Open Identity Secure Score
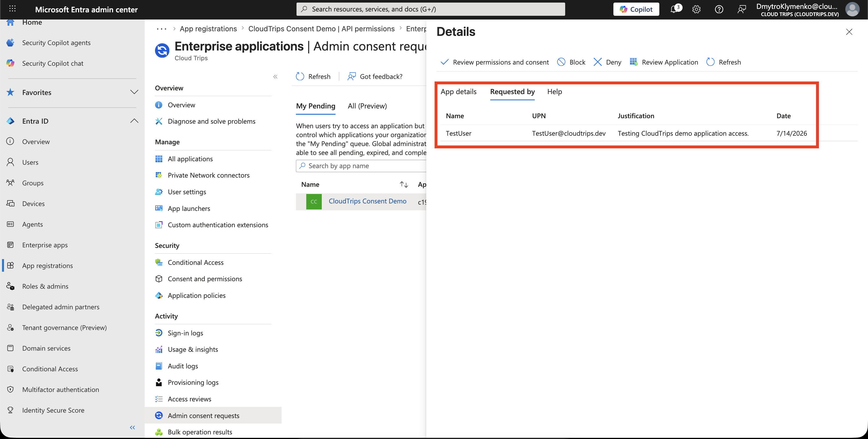This screenshot has width=868, height=439. pyautogui.click(x=53, y=410)
